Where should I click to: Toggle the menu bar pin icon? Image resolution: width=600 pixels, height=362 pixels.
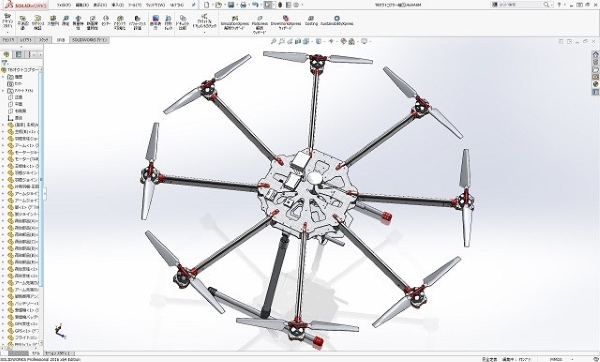click(x=194, y=5)
